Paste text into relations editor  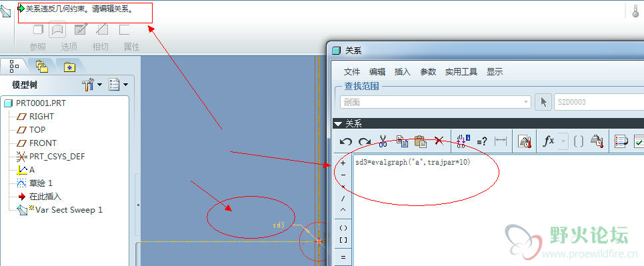(420, 141)
